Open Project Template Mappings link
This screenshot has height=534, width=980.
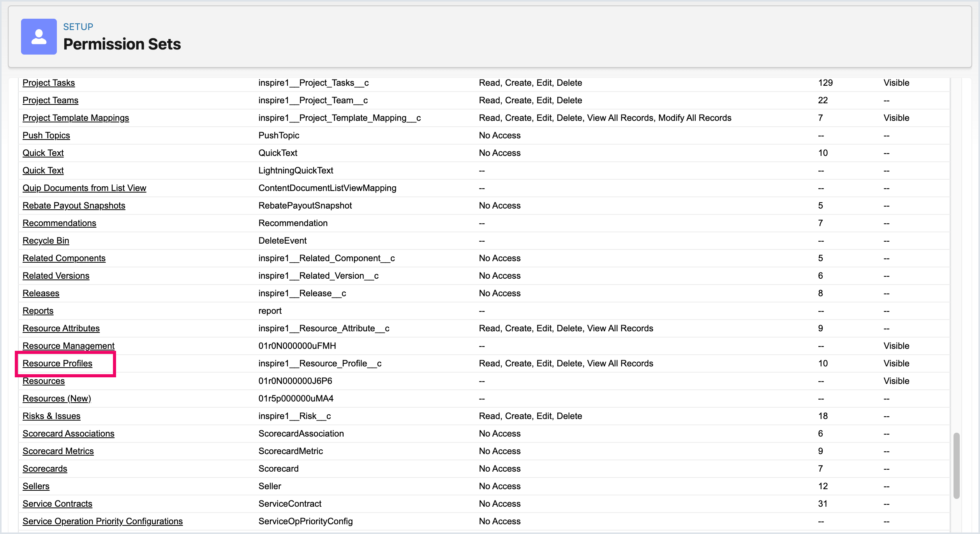[76, 118]
